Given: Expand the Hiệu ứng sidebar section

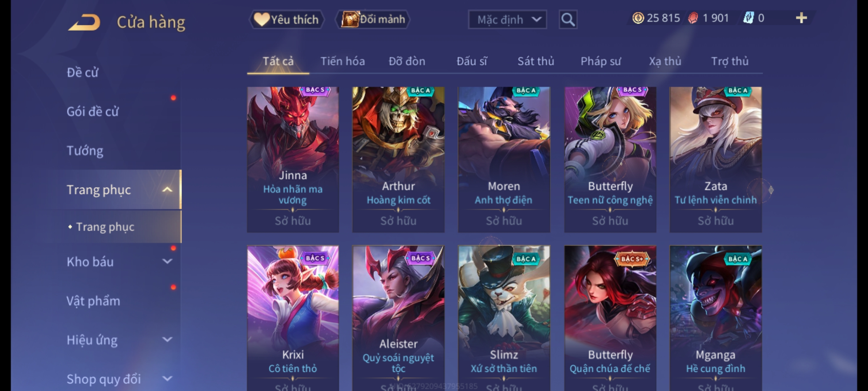Looking at the screenshot, I should 167,340.
